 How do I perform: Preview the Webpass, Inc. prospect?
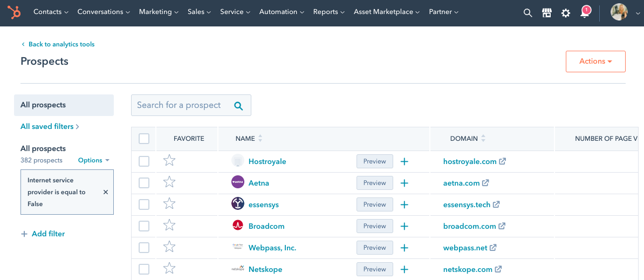[x=374, y=248]
